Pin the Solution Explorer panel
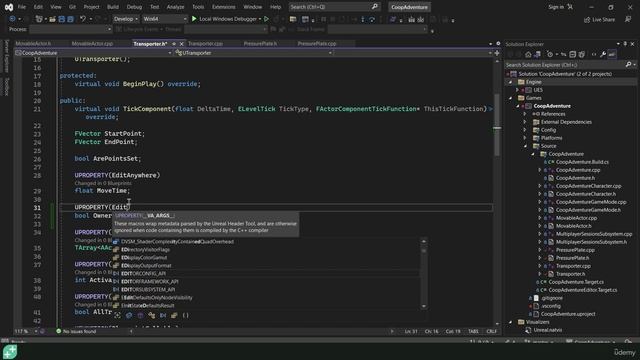 pyautogui.click(x=625, y=44)
